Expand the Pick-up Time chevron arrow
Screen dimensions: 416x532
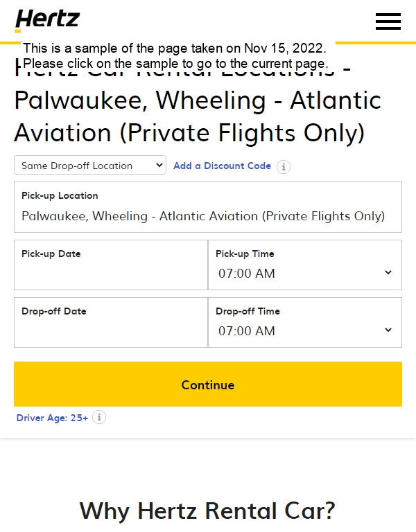coord(388,272)
